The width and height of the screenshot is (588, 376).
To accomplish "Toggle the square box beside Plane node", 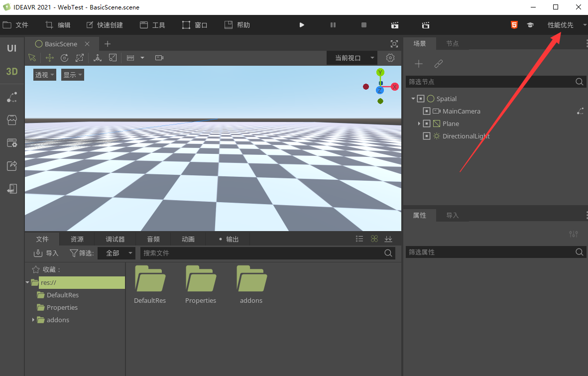I will pyautogui.click(x=426, y=124).
